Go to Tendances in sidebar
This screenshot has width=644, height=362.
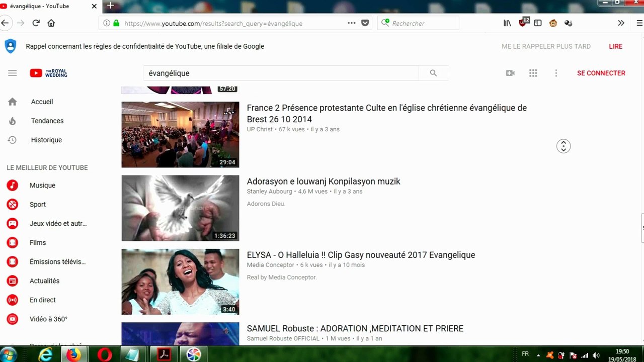coord(47,121)
